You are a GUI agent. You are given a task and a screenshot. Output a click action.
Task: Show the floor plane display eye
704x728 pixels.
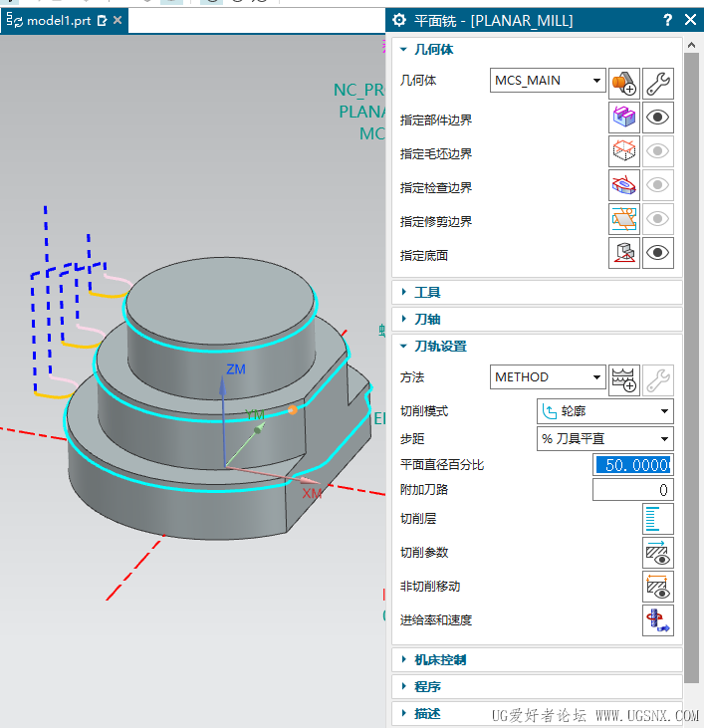tap(658, 253)
